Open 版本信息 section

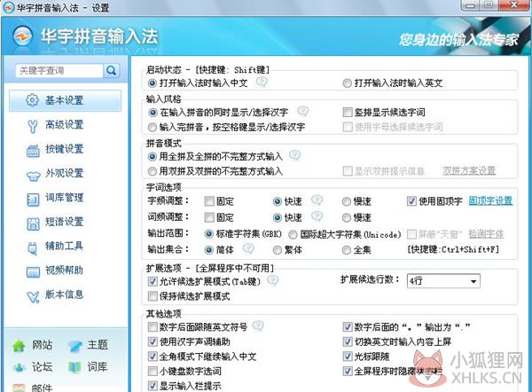(65, 294)
